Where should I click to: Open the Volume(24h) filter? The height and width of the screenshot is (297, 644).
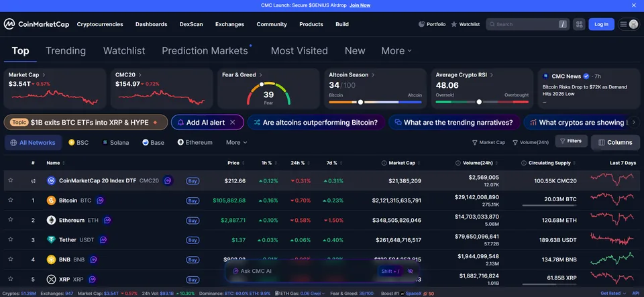pos(530,142)
